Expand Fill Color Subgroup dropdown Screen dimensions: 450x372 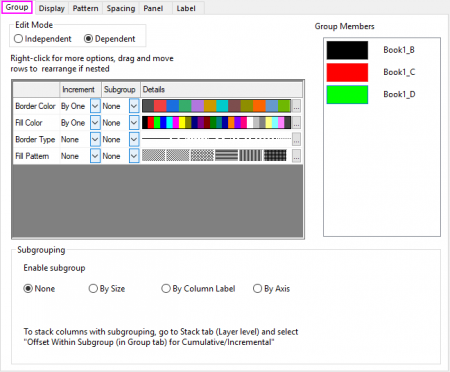(134, 123)
